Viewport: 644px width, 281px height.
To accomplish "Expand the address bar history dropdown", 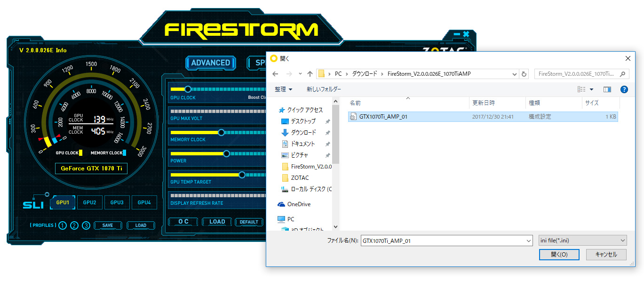I will click(514, 74).
